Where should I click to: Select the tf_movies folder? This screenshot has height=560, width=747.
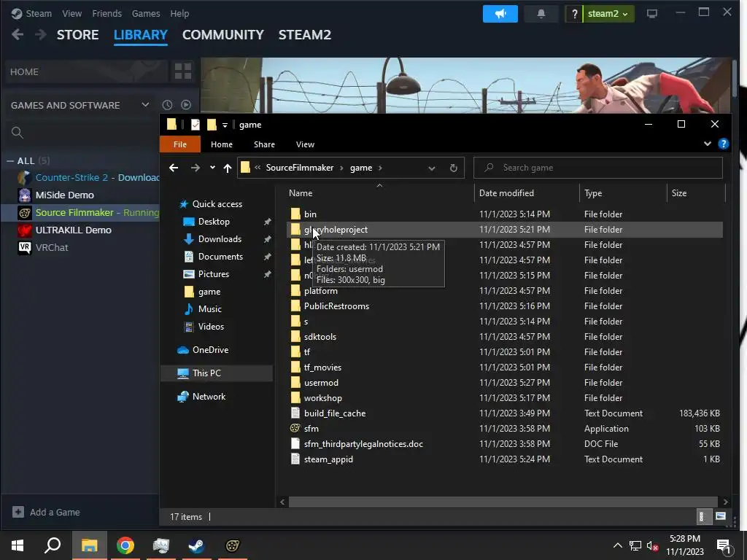coord(322,367)
